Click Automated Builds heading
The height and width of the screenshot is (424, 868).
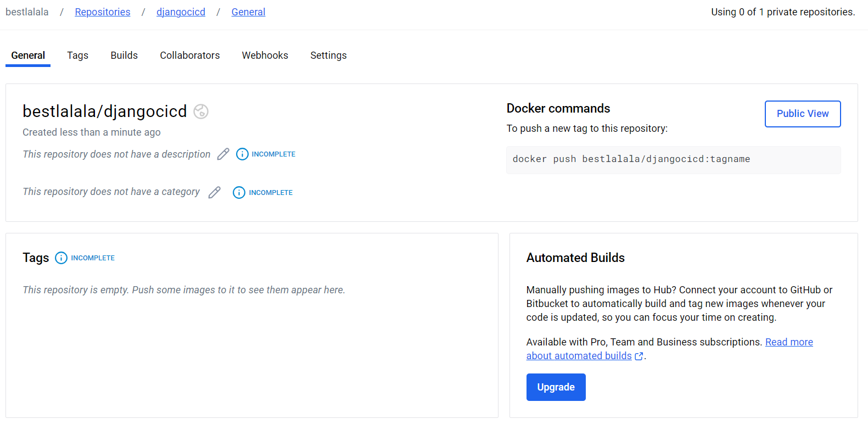coord(575,258)
